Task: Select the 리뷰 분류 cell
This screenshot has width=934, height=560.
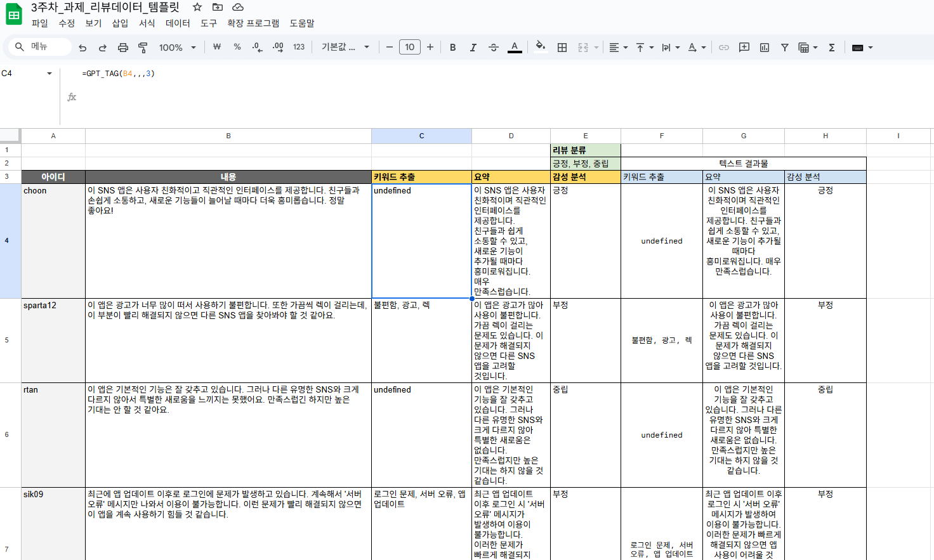Action: [x=586, y=150]
